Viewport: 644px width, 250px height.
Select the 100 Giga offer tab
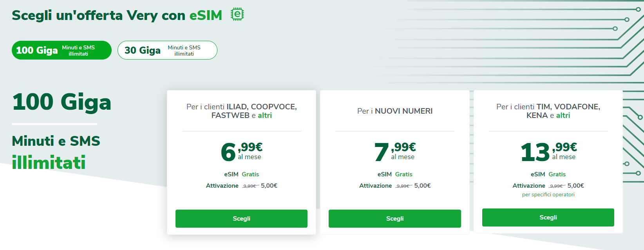tap(61, 50)
